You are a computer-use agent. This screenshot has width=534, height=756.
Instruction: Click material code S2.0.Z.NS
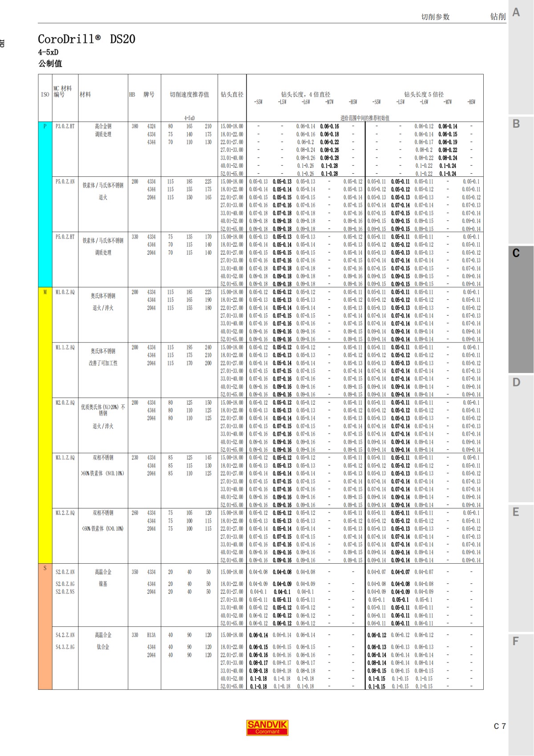tap(65, 592)
